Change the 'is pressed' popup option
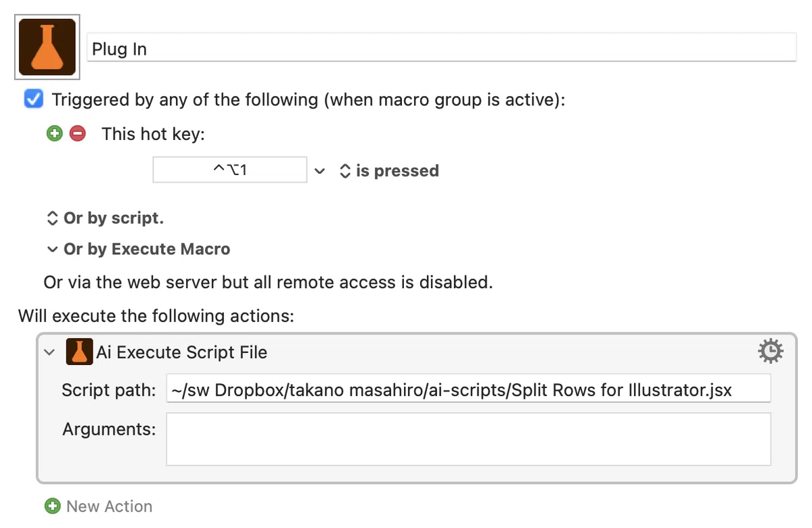Image resolution: width=812 pixels, height=528 pixels. coord(389,171)
